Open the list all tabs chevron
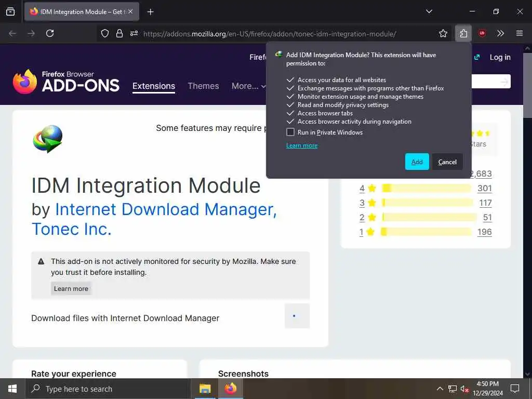Screen dimensions: 532x399 point(429,11)
